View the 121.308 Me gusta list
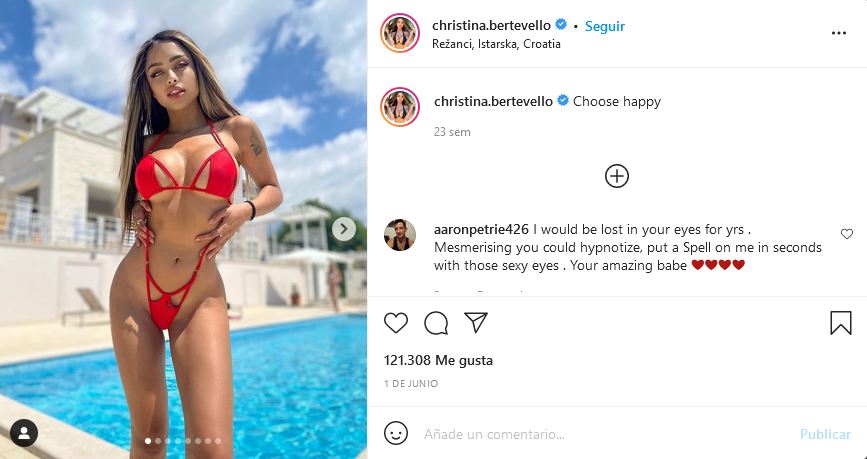 click(x=438, y=360)
